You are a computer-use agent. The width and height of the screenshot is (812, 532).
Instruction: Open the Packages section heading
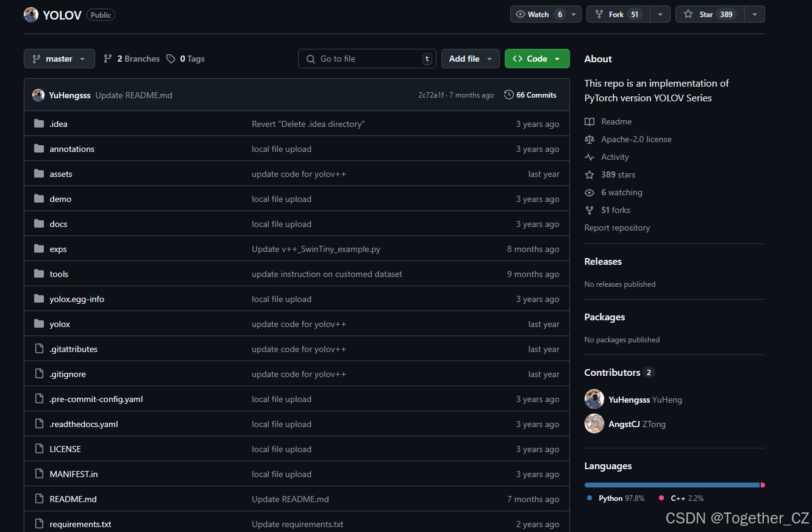(605, 317)
